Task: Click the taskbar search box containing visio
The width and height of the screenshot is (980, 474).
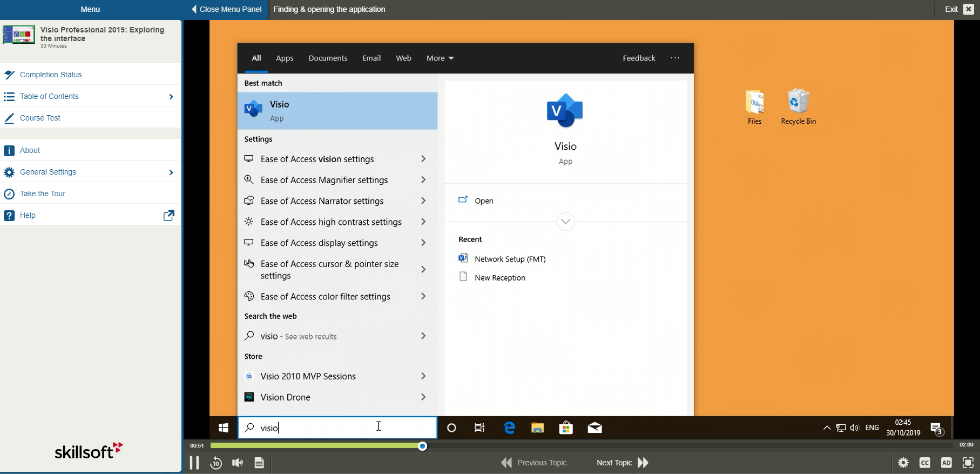Action: [x=337, y=428]
